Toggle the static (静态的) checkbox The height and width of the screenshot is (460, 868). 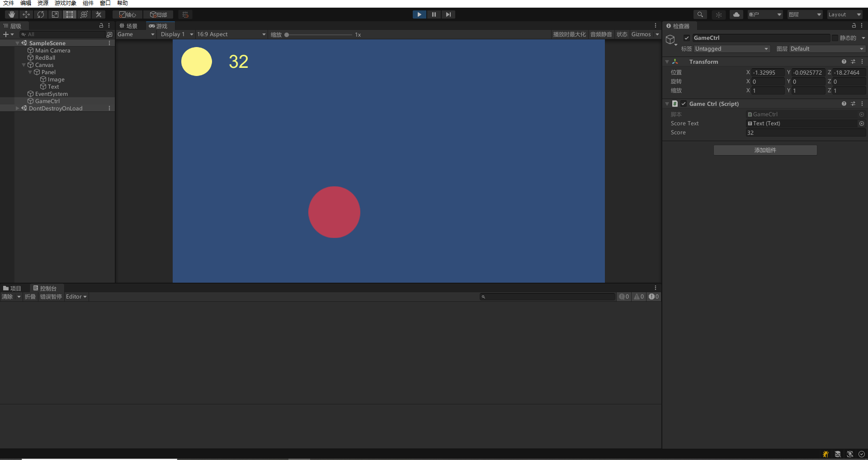[835, 38]
